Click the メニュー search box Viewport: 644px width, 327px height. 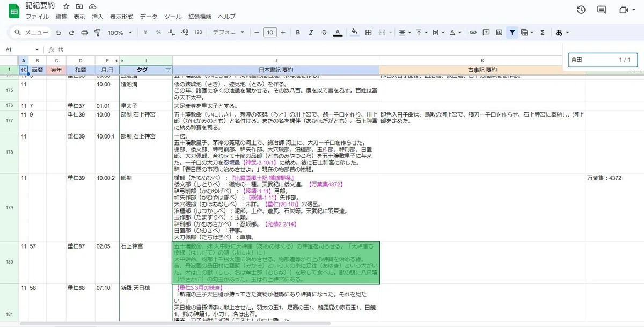(x=31, y=33)
